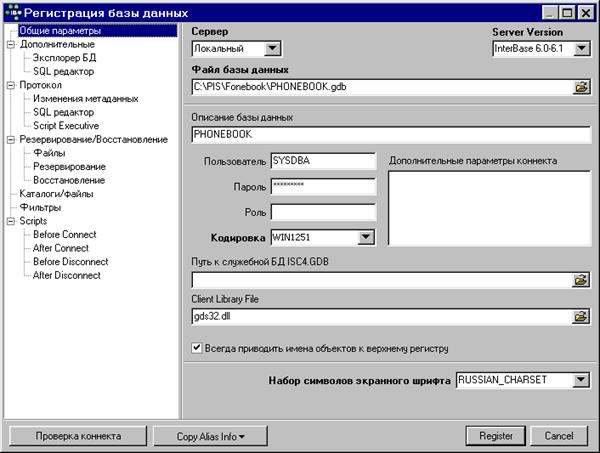Select Эксплорер БД tree item
The height and width of the screenshot is (453, 600).
click(x=64, y=58)
